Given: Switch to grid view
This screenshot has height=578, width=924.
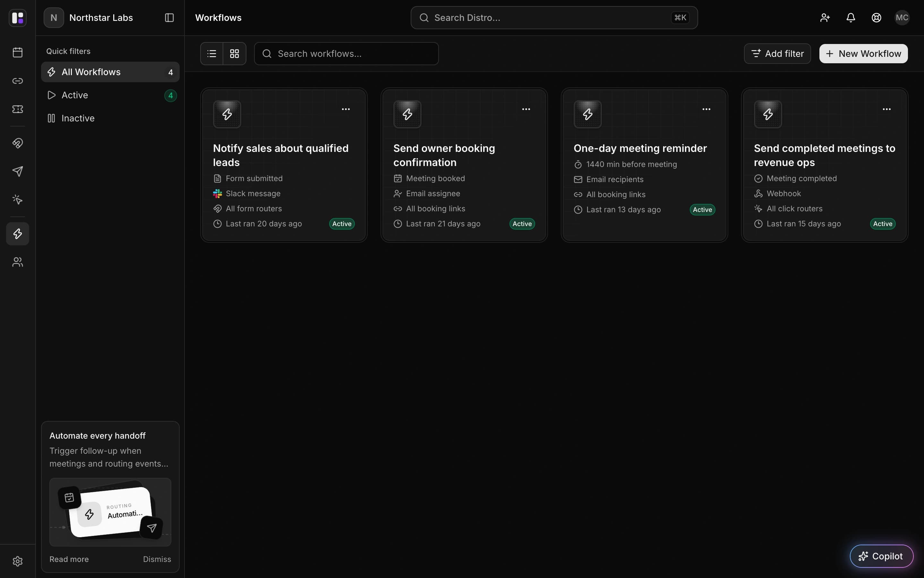Looking at the screenshot, I should pos(235,54).
